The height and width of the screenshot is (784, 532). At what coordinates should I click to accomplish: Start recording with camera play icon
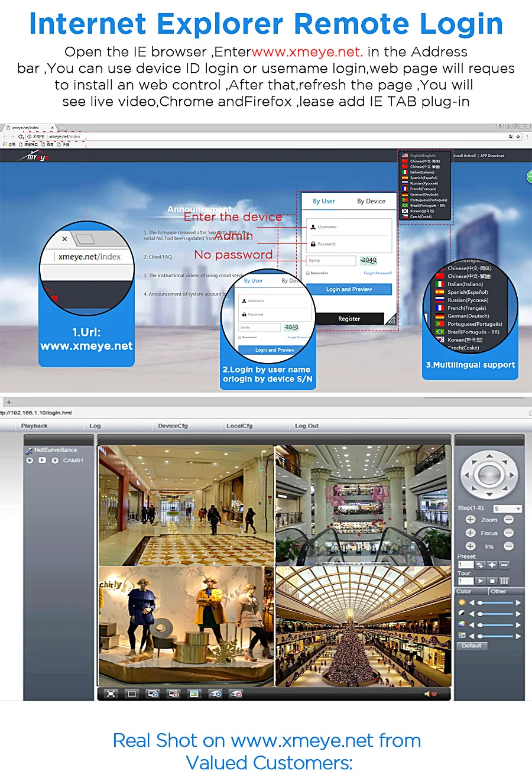215,694
